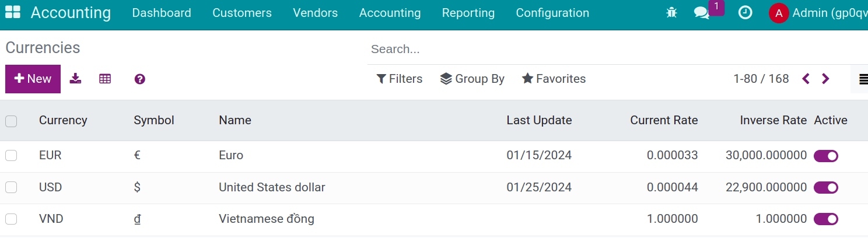
Task: Open the Configuration menu
Action: click(x=552, y=13)
